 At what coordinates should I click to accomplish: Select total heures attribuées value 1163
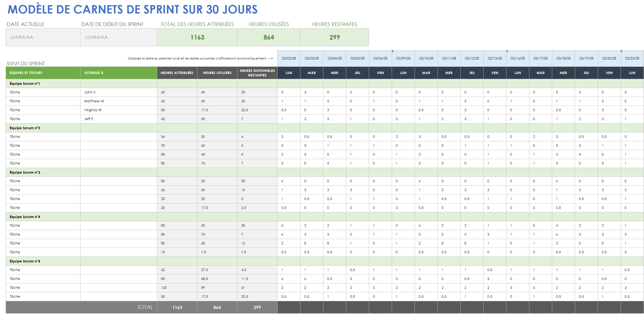coord(197,37)
